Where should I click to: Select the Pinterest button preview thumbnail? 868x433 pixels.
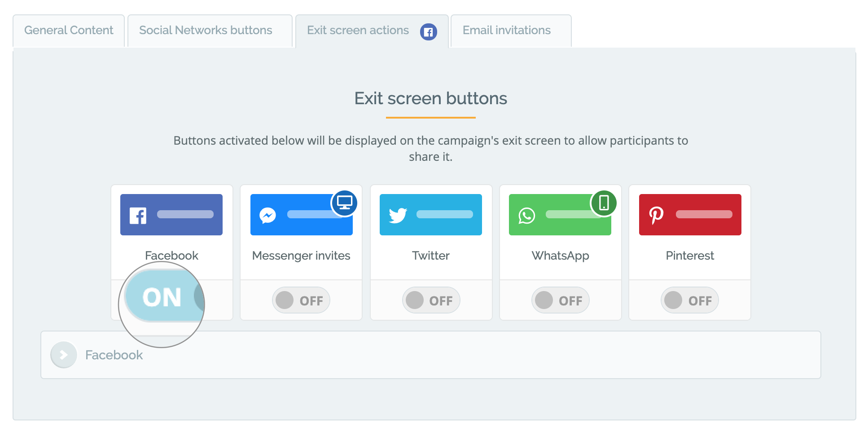[x=690, y=215]
